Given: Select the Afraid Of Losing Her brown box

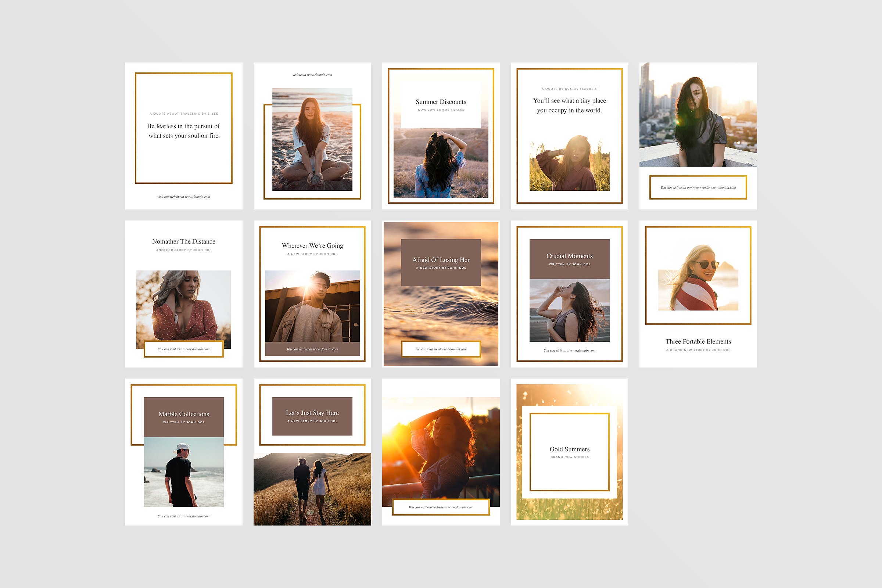Looking at the screenshot, I should [441, 262].
